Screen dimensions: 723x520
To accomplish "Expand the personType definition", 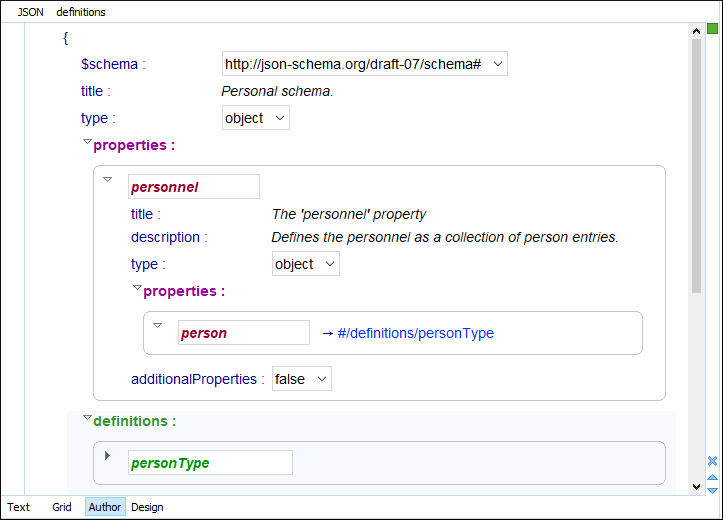I will (x=108, y=456).
